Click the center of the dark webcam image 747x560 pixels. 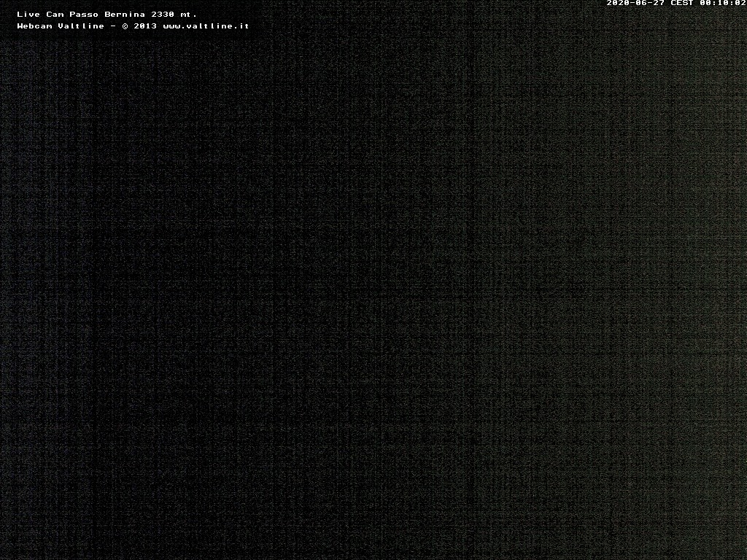click(x=373, y=292)
